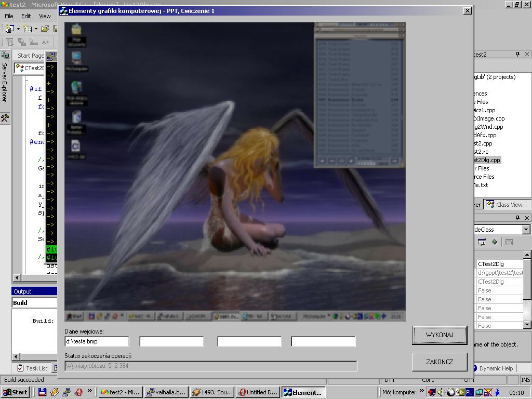The width and height of the screenshot is (532, 399).
Task: Click the New Project toolbar icon
Action: tap(10, 29)
